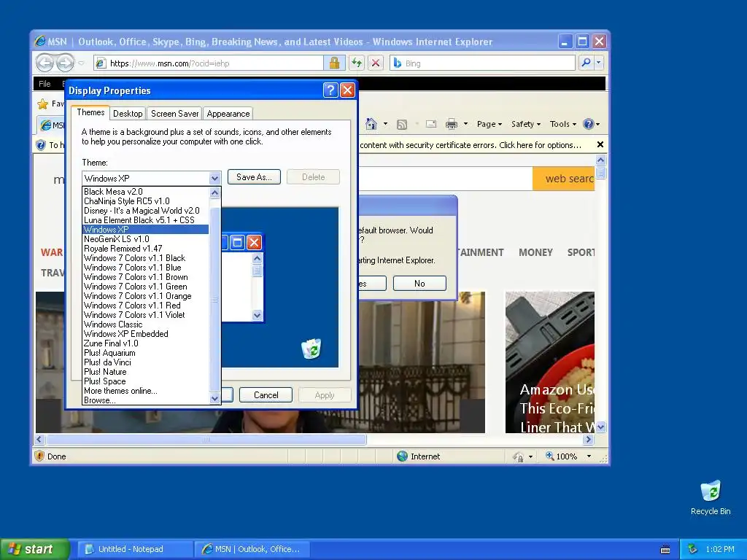
Task: Click the Read Mail envelope icon
Action: coord(431,124)
